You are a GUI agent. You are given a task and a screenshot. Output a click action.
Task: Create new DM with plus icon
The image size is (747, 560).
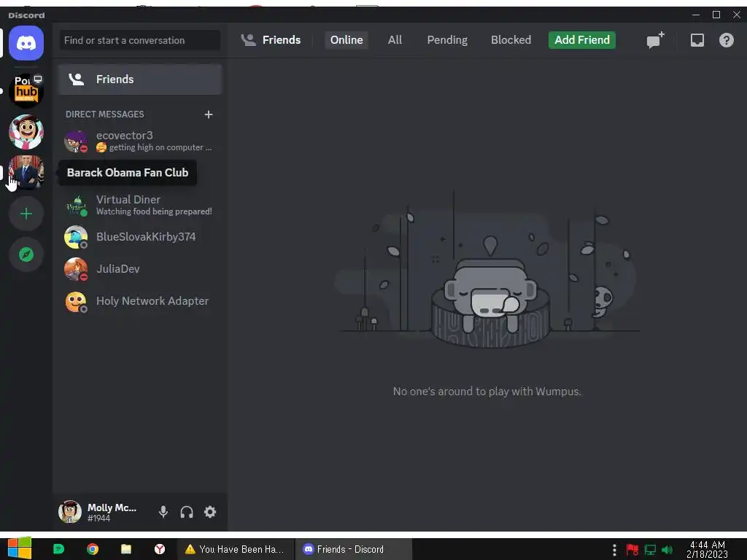208,114
